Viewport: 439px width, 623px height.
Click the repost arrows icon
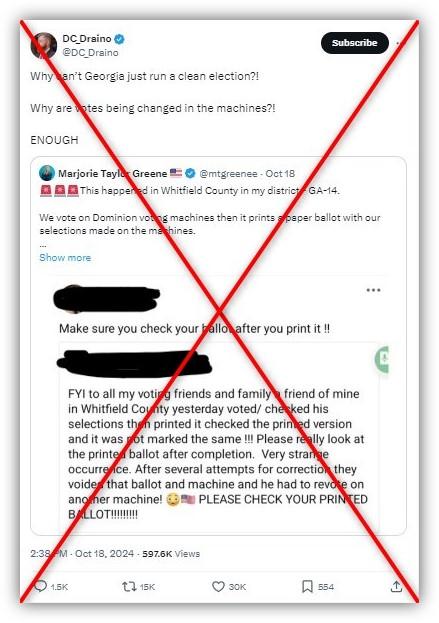coord(129,586)
